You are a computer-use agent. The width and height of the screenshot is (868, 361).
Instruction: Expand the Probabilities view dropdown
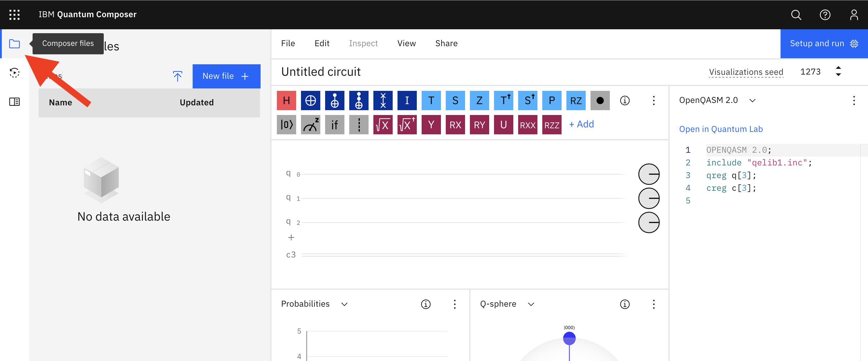(x=344, y=304)
